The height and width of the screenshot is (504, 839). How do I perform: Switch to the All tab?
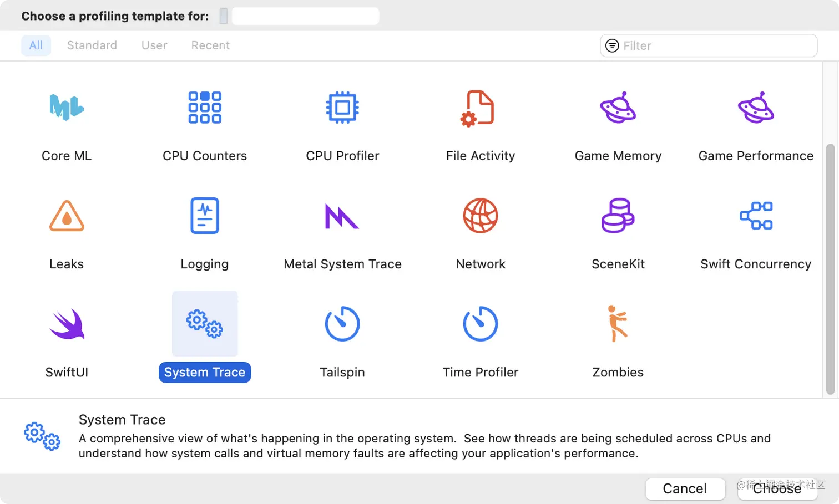36,45
